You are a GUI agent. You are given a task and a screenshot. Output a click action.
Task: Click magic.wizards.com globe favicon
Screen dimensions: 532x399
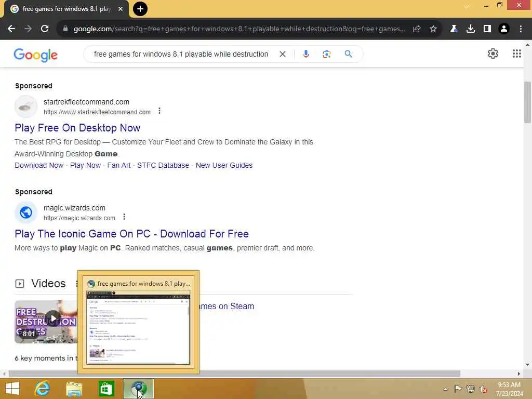pyautogui.click(x=26, y=212)
